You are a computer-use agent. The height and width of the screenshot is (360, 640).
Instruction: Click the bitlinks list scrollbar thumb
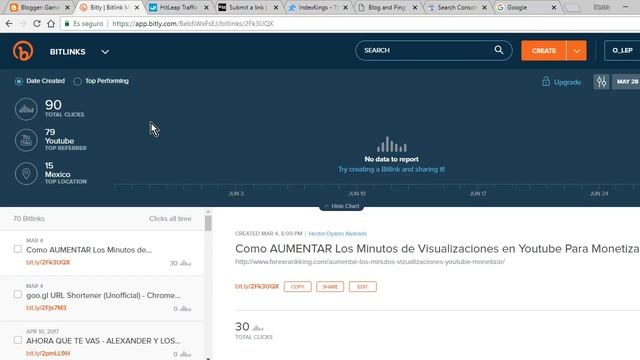(208, 223)
